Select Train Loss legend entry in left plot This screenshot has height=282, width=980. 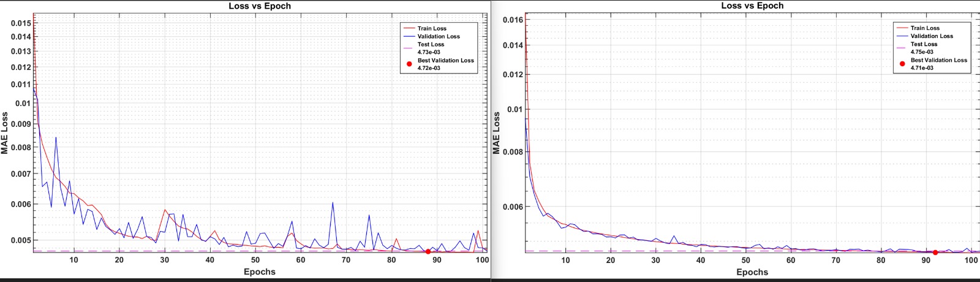tap(432, 28)
